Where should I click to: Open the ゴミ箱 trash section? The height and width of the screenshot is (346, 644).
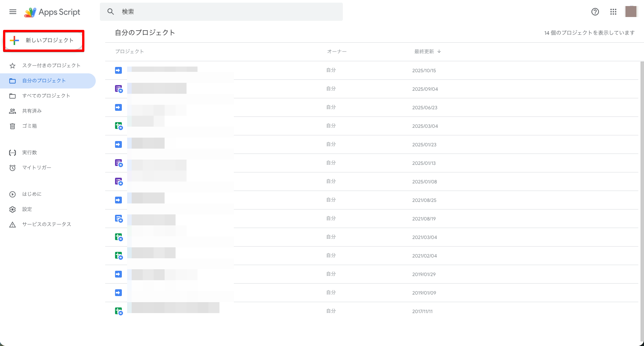pos(29,126)
